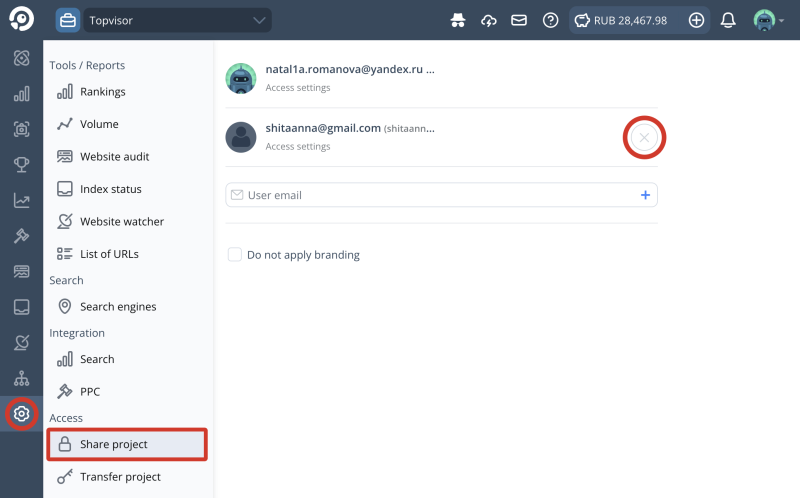Click the plus circle add funds icon
Viewport: 800px width, 498px height.
click(696, 20)
